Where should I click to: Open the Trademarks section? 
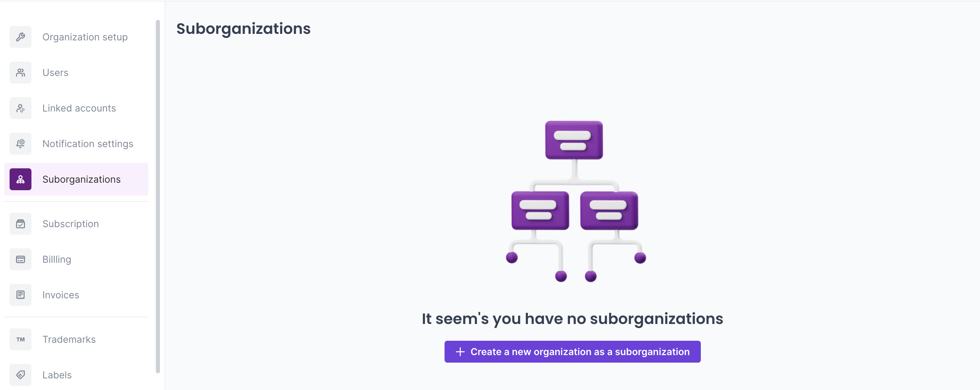click(69, 339)
